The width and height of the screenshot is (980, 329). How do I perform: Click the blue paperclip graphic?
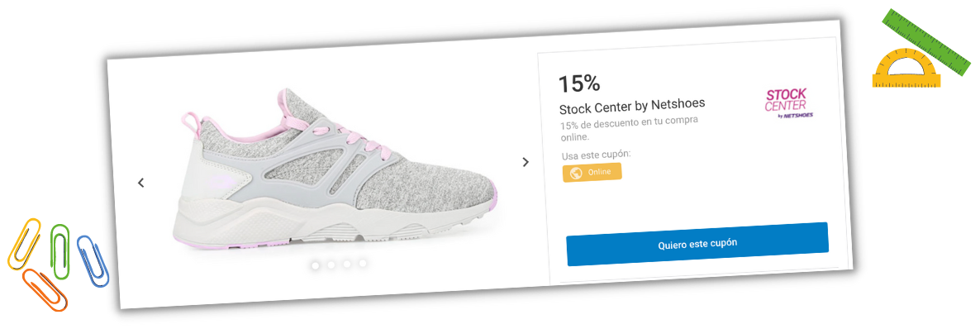tap(93, 261)
